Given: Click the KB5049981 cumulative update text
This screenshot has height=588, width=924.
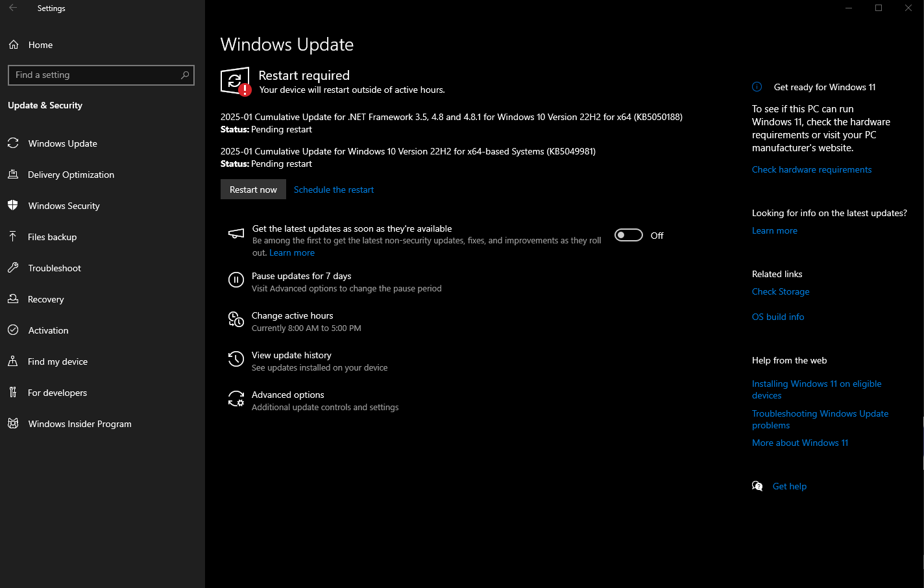Looking at the screenshot, I should (x=408, y=151).
